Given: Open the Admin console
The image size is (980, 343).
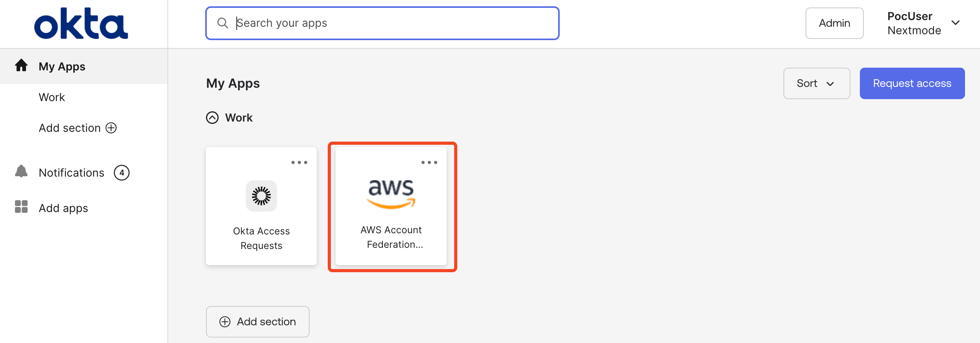Looking at the screenshot, I should [x=834, y=23].
